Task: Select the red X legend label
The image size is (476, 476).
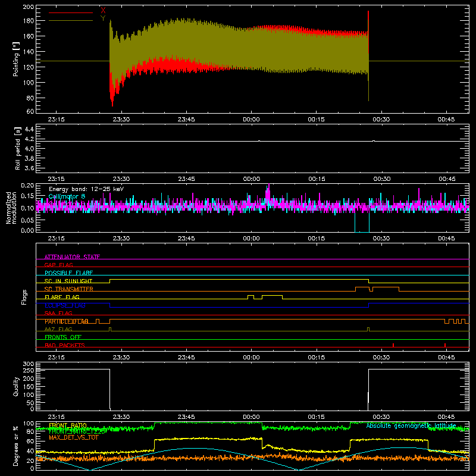Action: (x=103, y=11)
